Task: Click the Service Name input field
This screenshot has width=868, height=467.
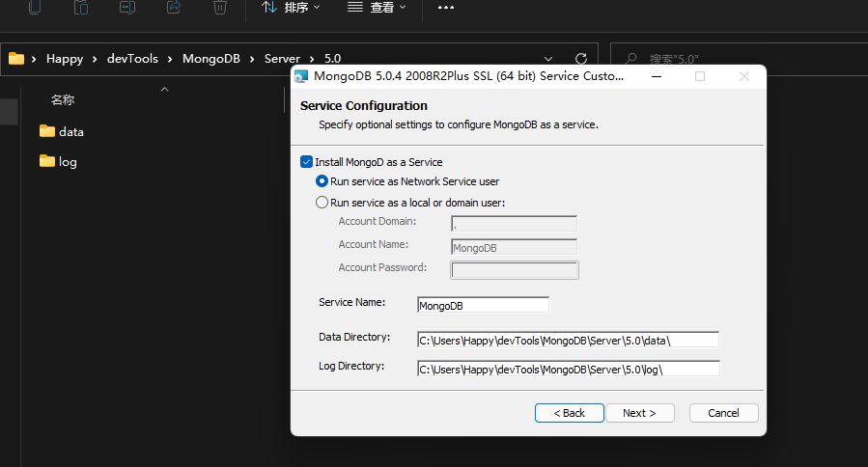Action: (x=484, y=305)
